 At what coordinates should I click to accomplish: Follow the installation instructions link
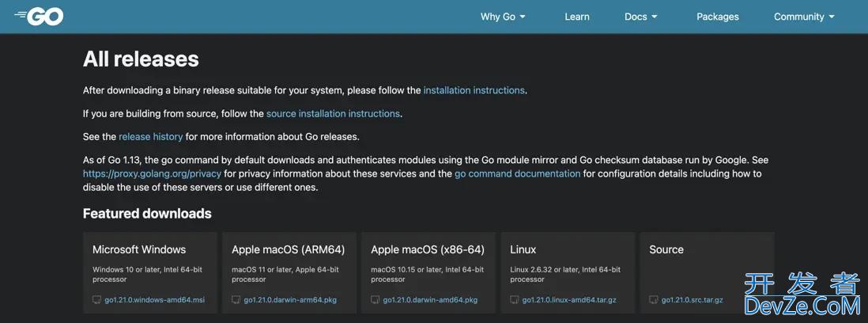pyautogui.click(x=474, y=90)
